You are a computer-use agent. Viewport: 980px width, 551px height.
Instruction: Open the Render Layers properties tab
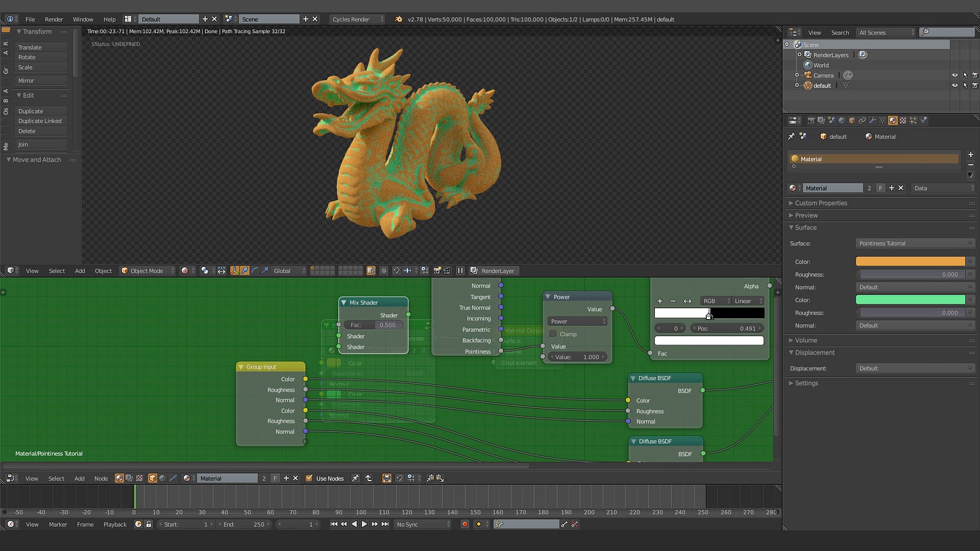coord(821,120)
